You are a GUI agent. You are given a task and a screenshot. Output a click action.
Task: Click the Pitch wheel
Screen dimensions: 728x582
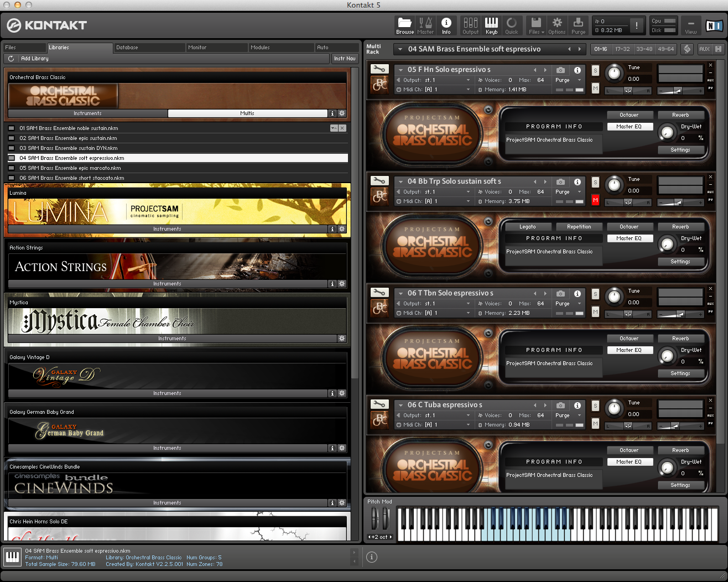(374, 519)
